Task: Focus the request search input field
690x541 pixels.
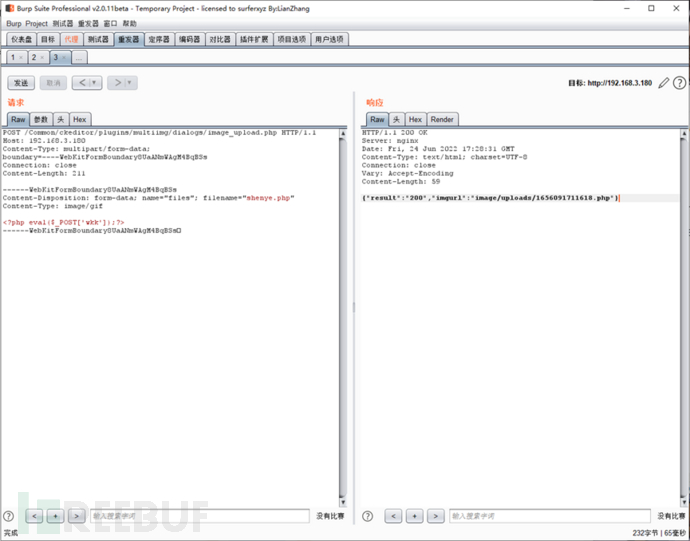Action: tap(200, 516)
